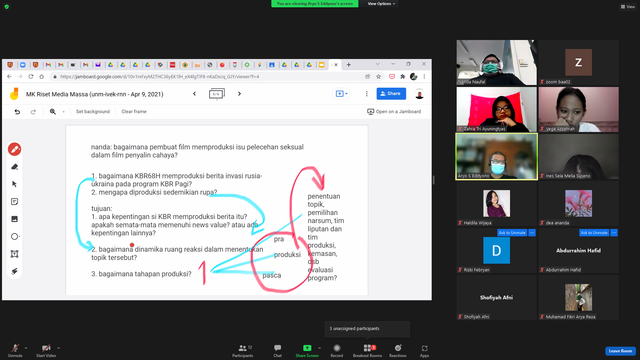
Task: Bookmark this page with star icon
Action: tap(378, 76)
